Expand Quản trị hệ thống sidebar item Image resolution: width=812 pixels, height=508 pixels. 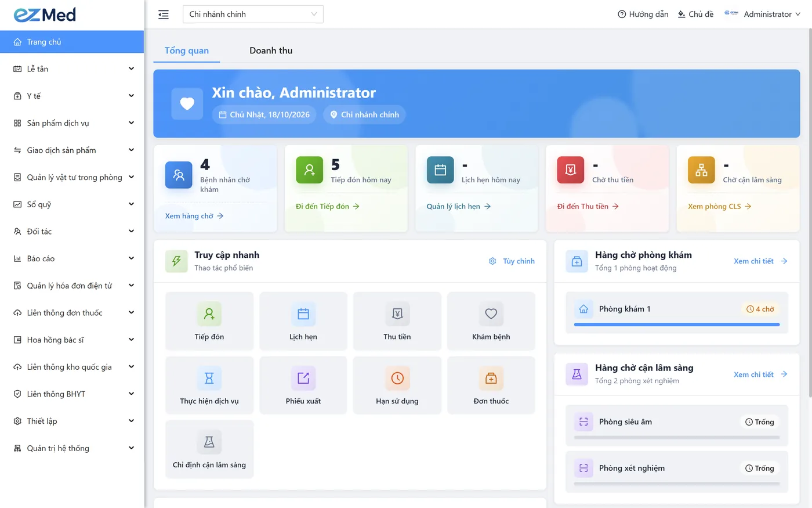pos(72,448)
